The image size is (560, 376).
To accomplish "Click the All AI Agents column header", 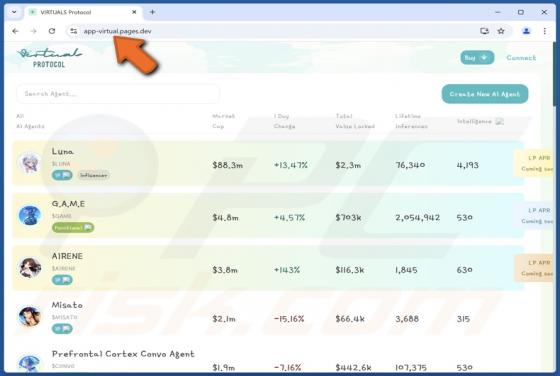I will click(30, 121).
